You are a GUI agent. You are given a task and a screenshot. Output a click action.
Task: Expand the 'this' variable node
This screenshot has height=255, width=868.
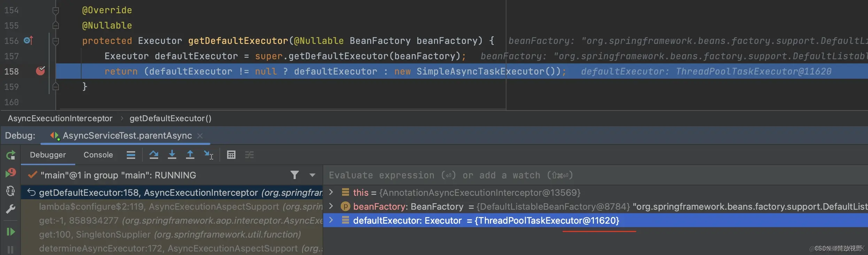(331, 192)
